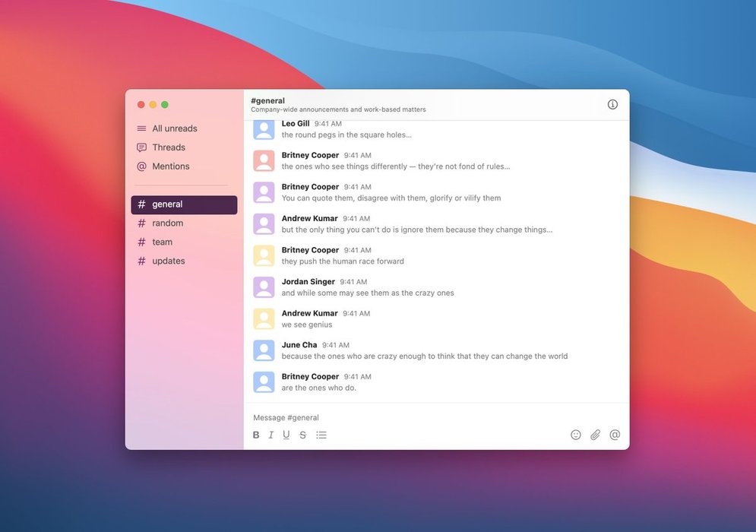
Task: Open Jordan Singer's profile name link
Action: click(308, 282)
